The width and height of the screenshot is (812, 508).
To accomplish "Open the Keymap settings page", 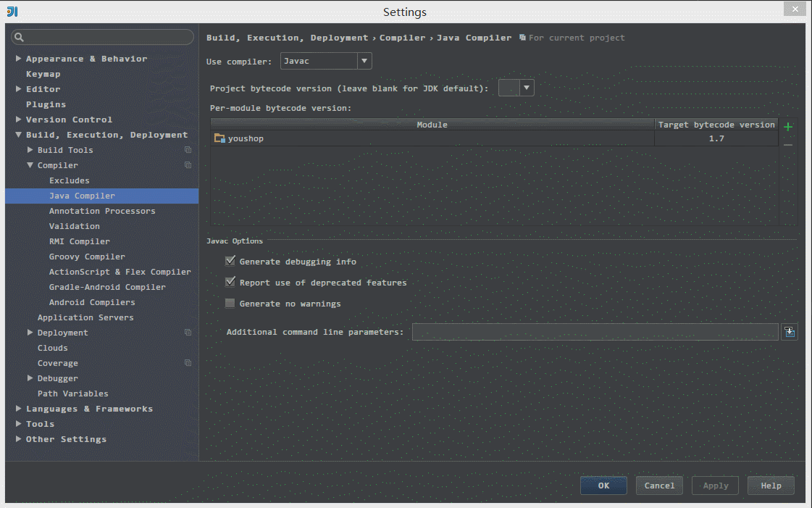I will click(43, 74).
